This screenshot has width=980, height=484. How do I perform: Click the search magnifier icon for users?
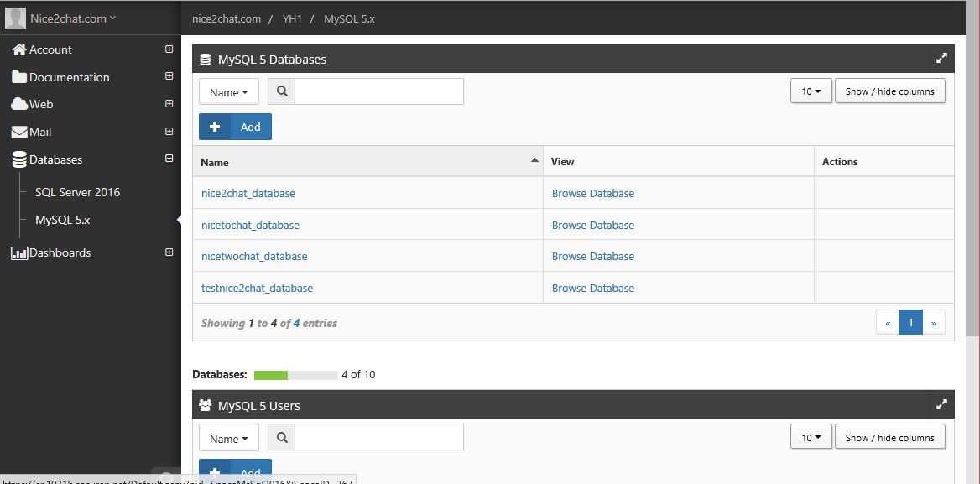click(x=282, y=437)
